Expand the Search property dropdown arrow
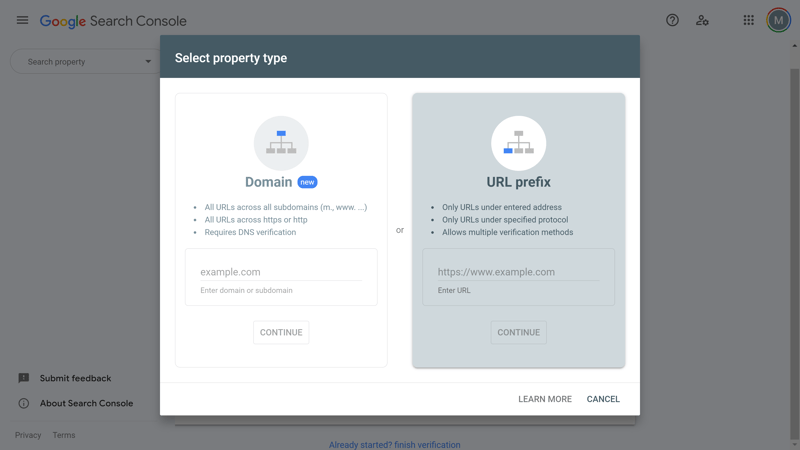 148,62
